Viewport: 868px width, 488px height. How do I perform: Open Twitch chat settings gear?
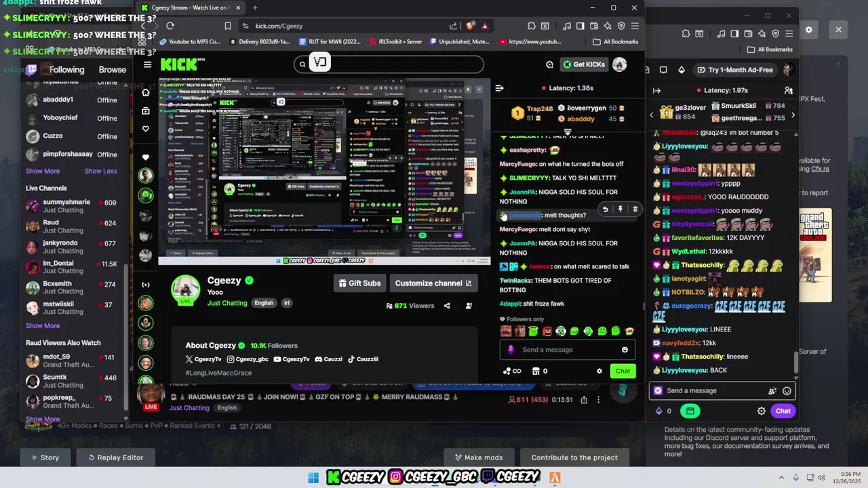pyautogui.click(x=762, y=411)
